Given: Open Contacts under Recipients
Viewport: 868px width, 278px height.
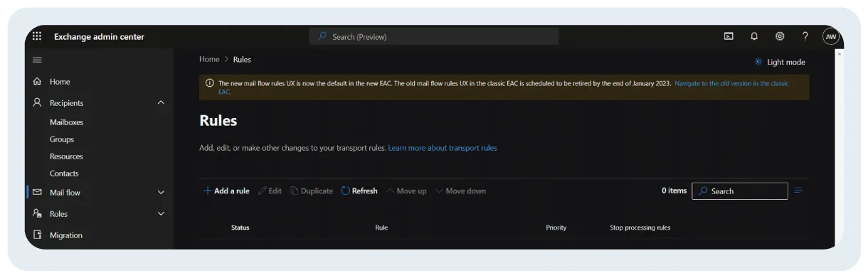Looking at the screenshot, I should [x=64, y=173].
